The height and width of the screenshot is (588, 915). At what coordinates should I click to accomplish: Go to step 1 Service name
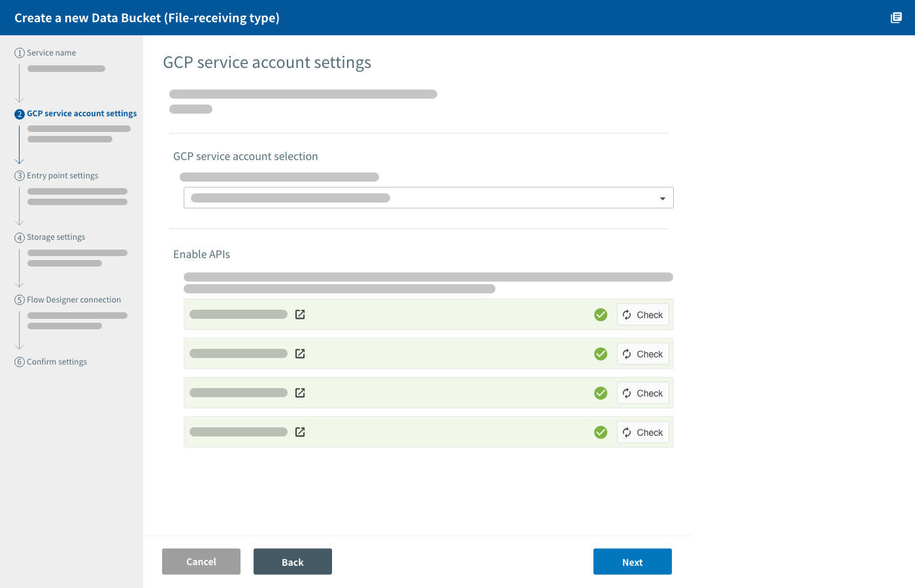[46, 53]
